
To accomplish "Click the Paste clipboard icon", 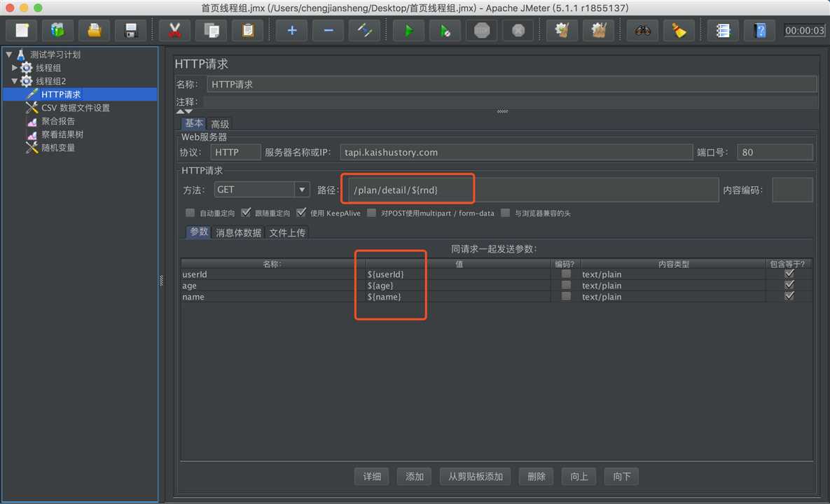I will pos(248,30).
